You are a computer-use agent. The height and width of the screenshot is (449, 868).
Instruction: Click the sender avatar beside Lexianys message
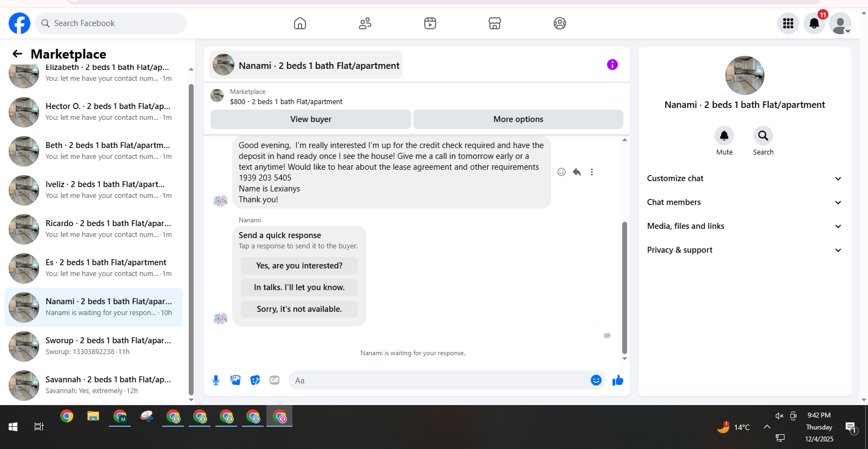point(220,201)
